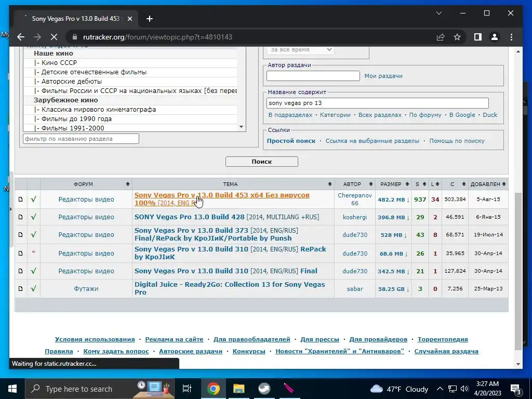
Task: Select 'Авторские дебюты' forum entry
Action: (130, 82)
